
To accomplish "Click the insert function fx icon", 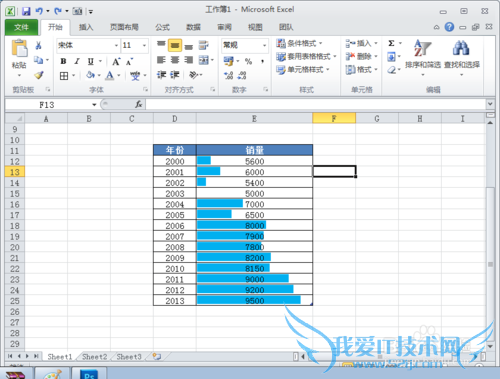I will point(139,105).
